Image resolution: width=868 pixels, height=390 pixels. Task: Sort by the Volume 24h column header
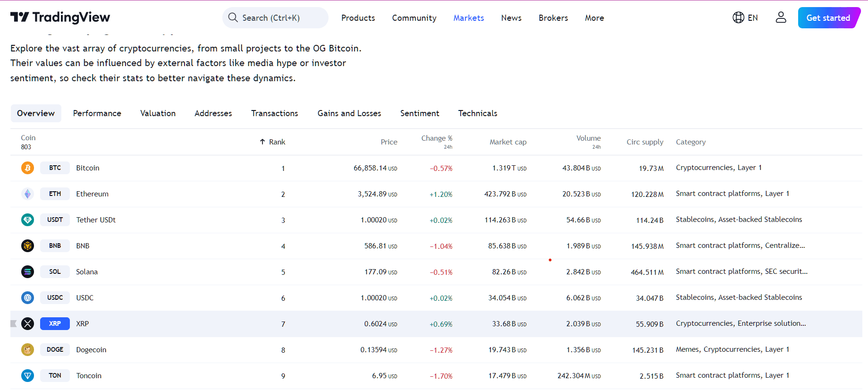pos(589,142)
